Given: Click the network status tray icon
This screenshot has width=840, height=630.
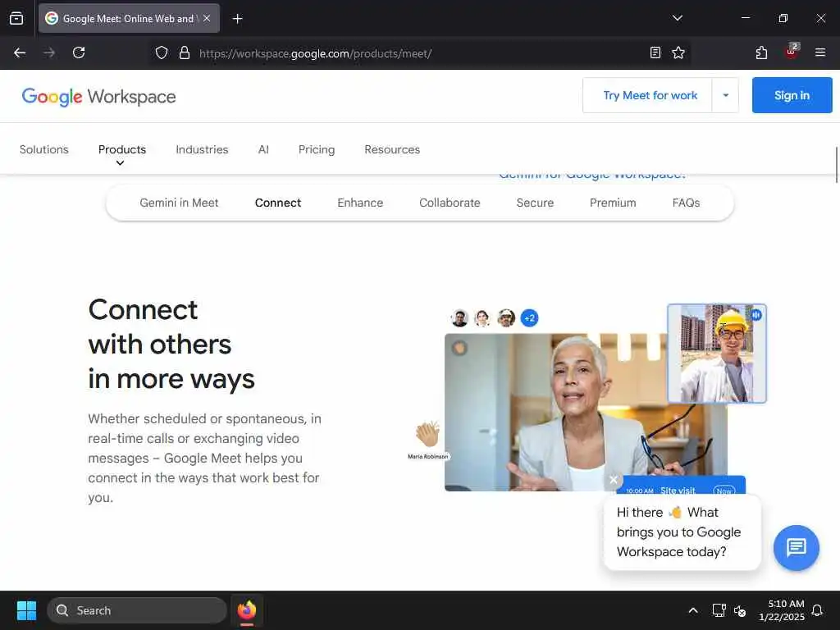Looking at the screenshot, I should [719, 610].
